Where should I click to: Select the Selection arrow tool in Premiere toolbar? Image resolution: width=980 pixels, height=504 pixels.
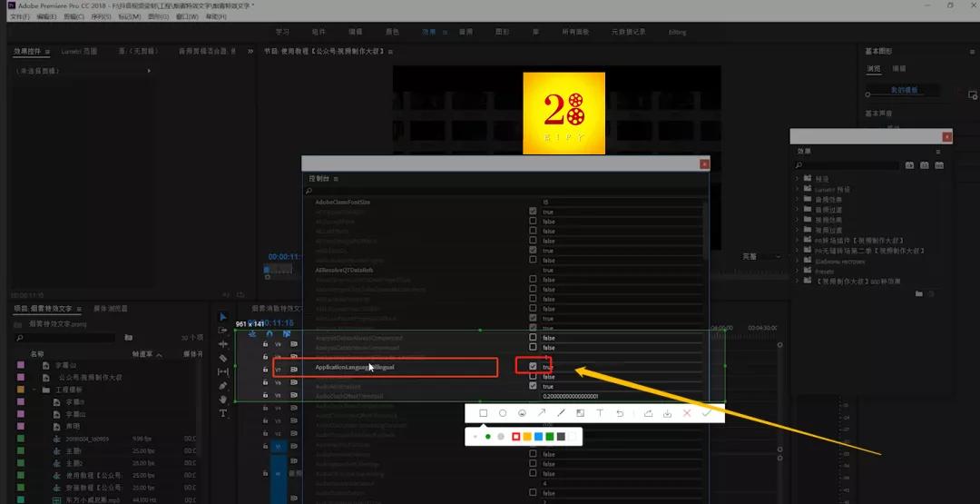coord(223,316)
